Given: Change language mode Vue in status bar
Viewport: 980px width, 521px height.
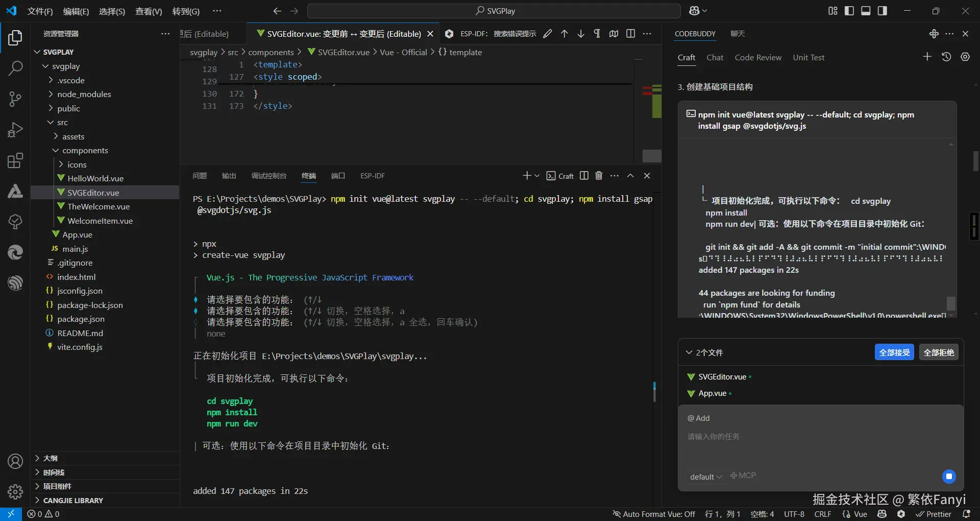Looking at the screenshot, I should [860, 514].
